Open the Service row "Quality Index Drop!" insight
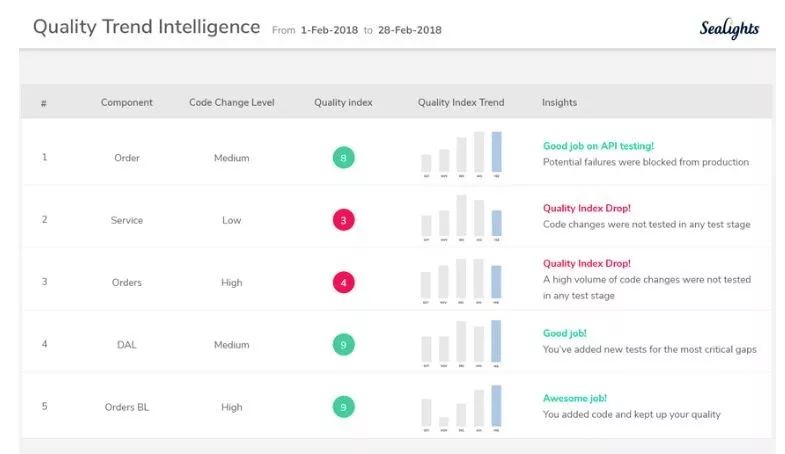 [586, 208]
